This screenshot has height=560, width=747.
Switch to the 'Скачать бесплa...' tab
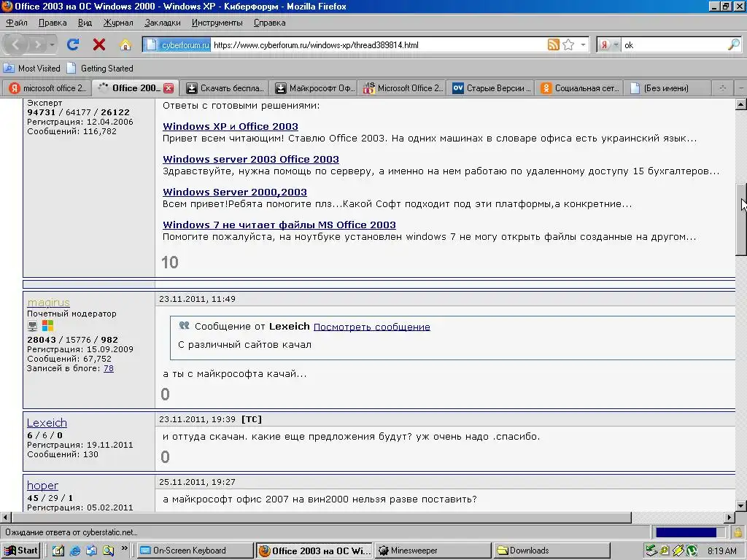[x=225, y=88]
